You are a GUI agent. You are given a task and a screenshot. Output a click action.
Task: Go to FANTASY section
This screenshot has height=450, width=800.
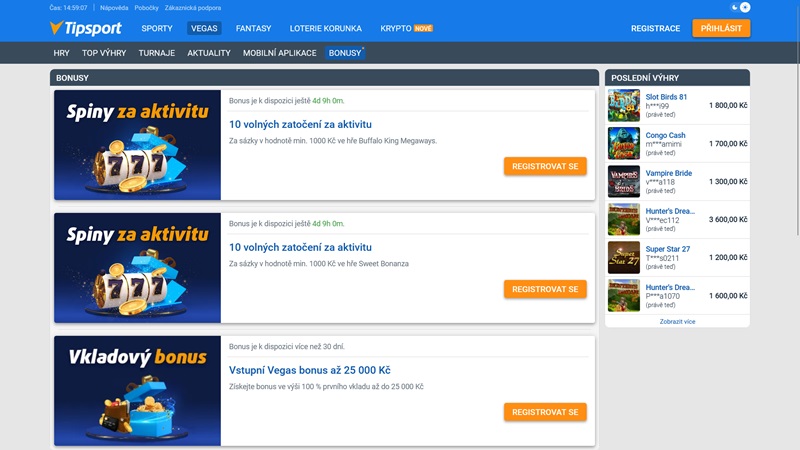[x=254, y=29]
